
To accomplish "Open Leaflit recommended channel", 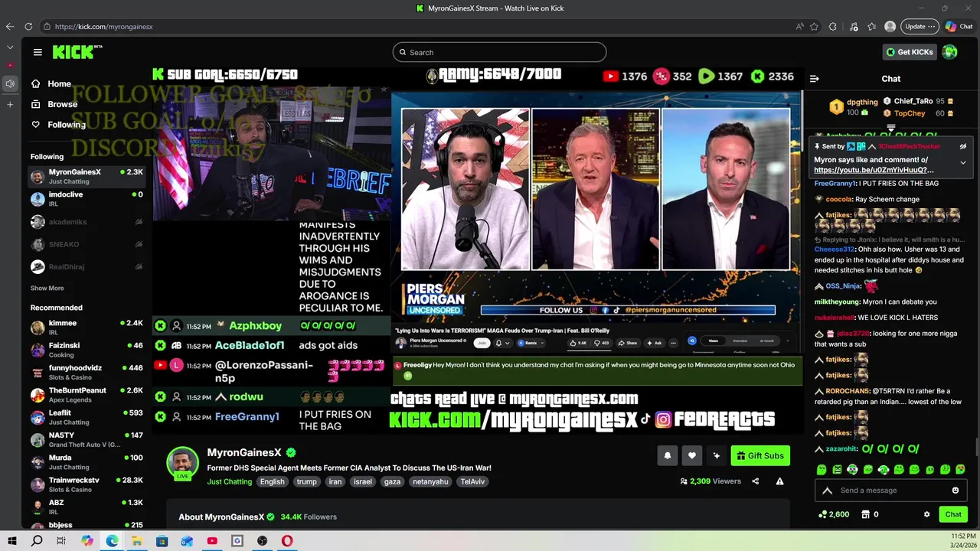I will [87, 417].
